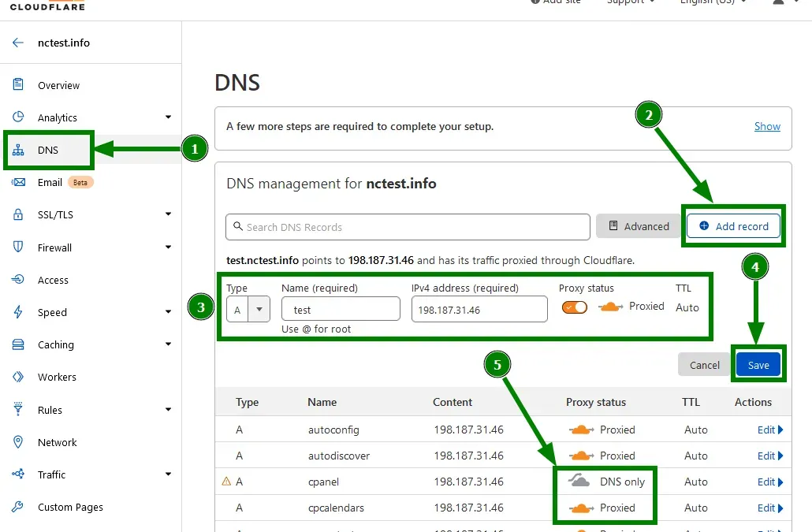The width and height of the screenshot is (812, 532).
Task: Click the Access login arrow icon
Action: 18,280
